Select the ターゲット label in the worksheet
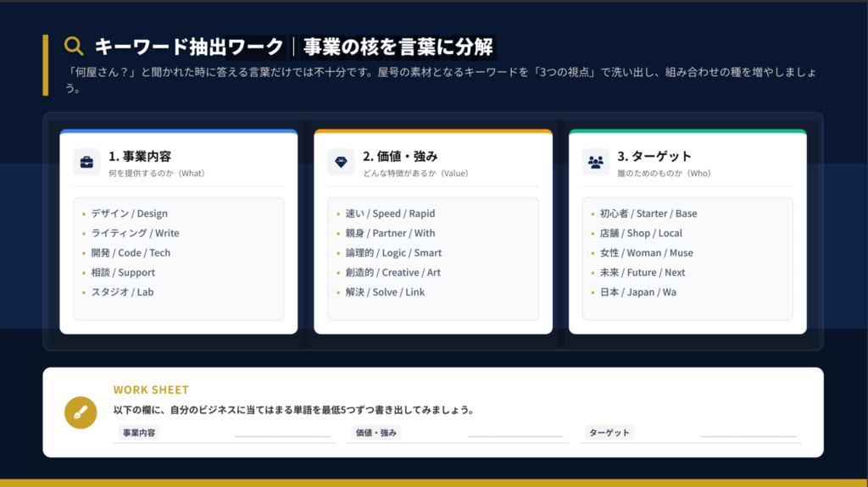This screenshot has width=868, height=487. 609,433
